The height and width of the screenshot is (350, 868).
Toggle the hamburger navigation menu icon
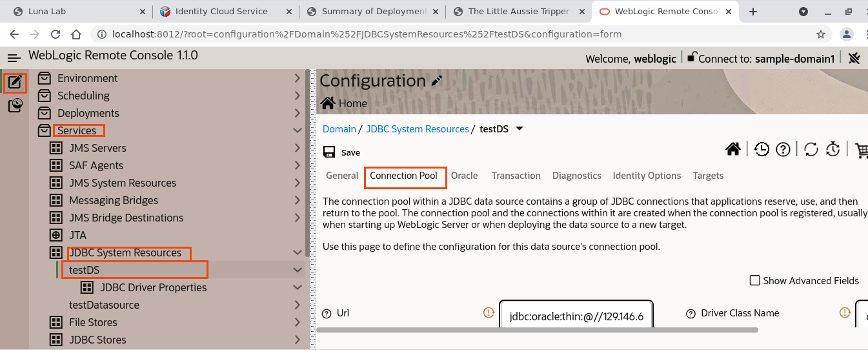pyautogui.click(x=14, y=58)
